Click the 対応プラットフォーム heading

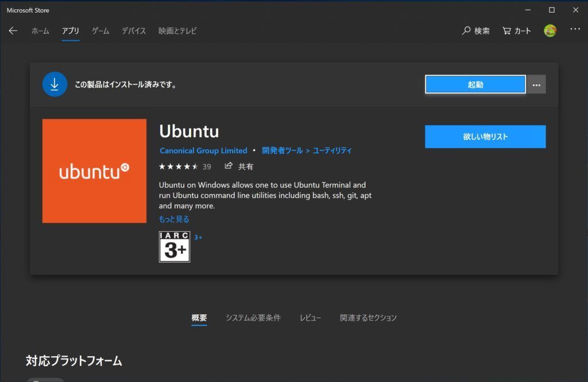click(x=74, y=361)
